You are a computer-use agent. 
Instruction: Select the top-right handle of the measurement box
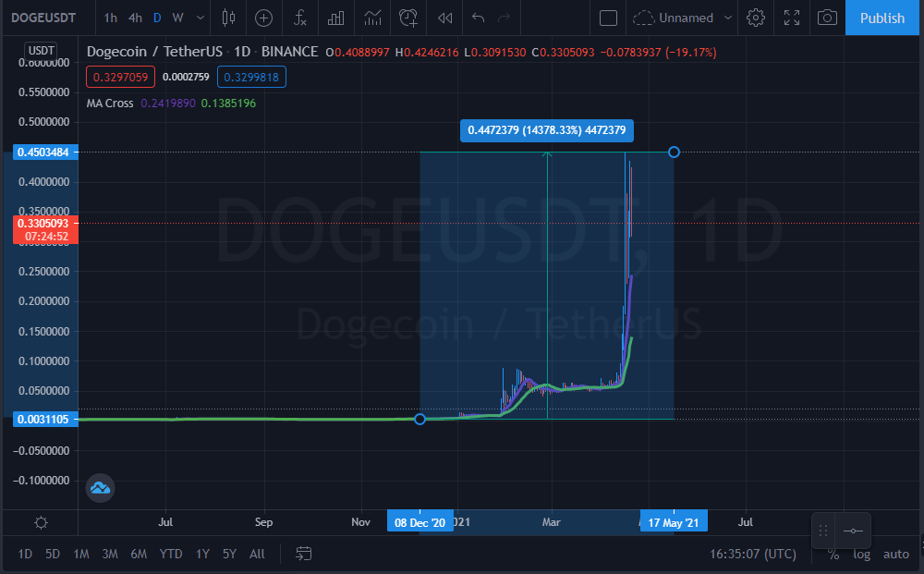(x=675, y=152)
